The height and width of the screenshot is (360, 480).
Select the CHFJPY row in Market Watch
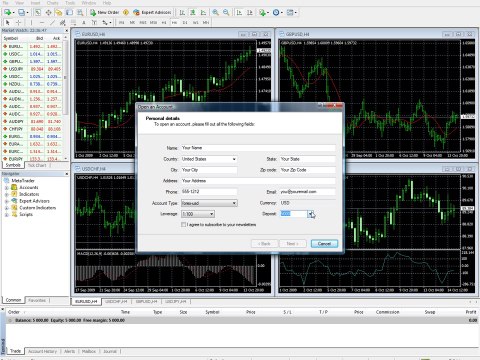point(32,129)
